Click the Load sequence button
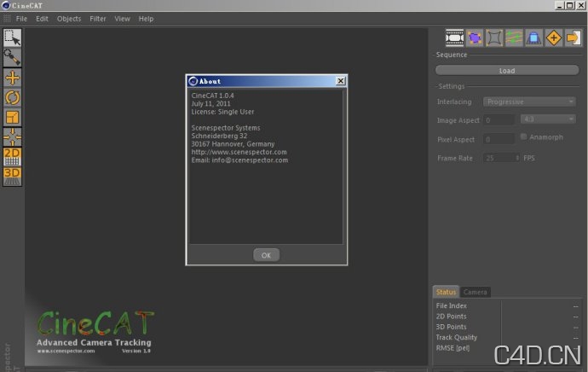588x372 pixels. (507, 71)
